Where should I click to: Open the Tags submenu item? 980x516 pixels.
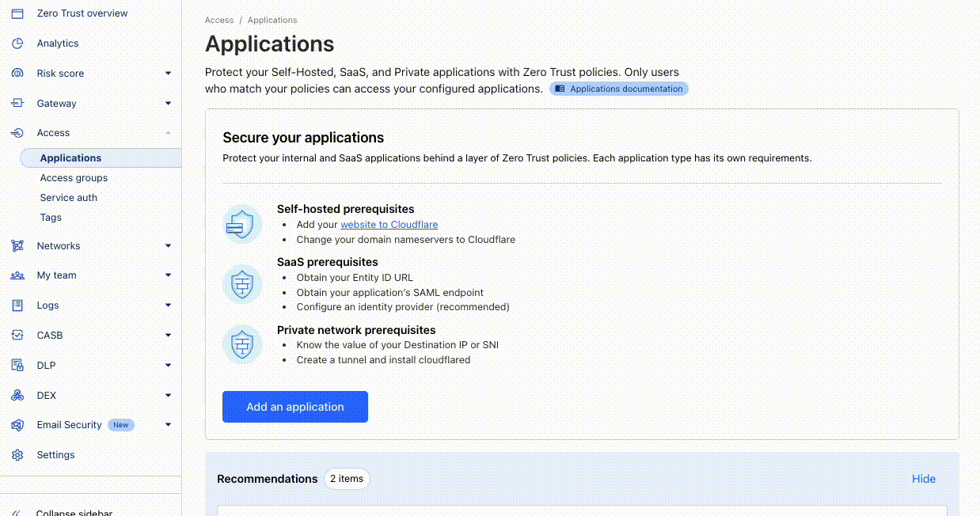(51, 218)
